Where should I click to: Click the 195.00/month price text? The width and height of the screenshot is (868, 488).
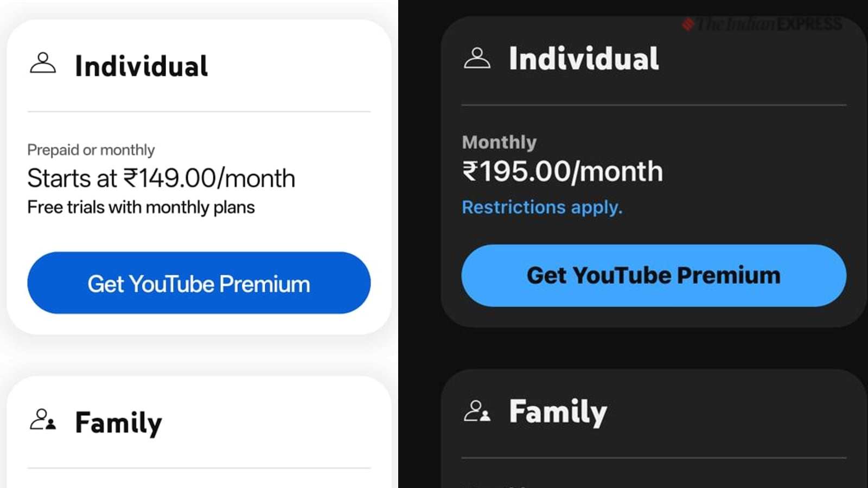(x=562, y=171)
